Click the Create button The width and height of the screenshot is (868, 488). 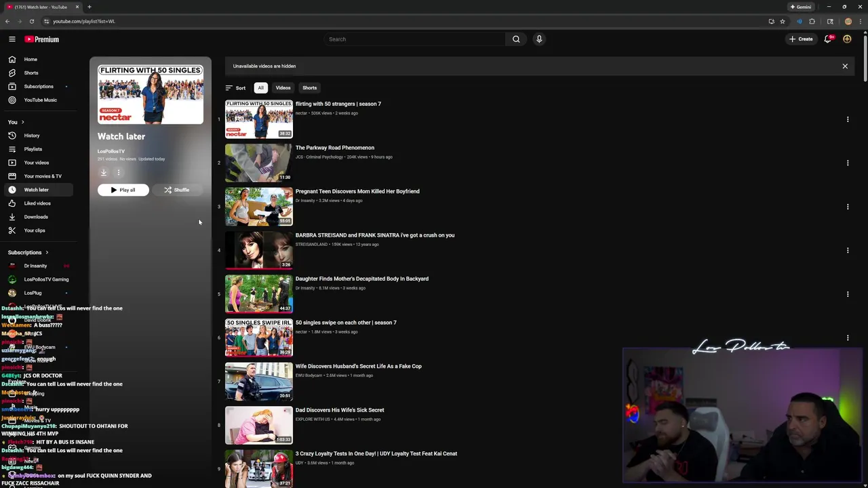[x=801, y=39]
